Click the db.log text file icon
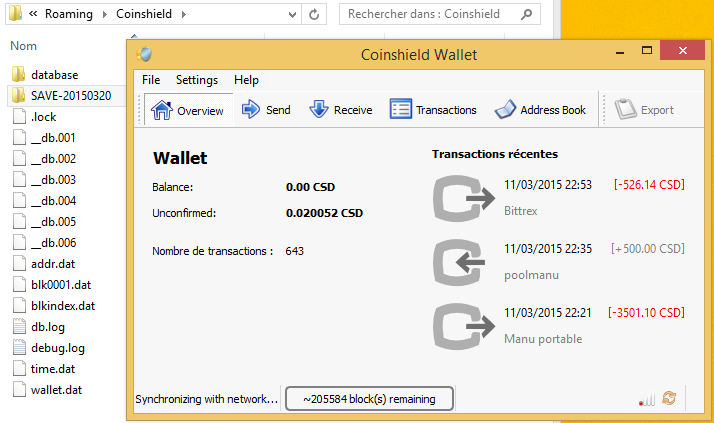 [x=19, y=326]
